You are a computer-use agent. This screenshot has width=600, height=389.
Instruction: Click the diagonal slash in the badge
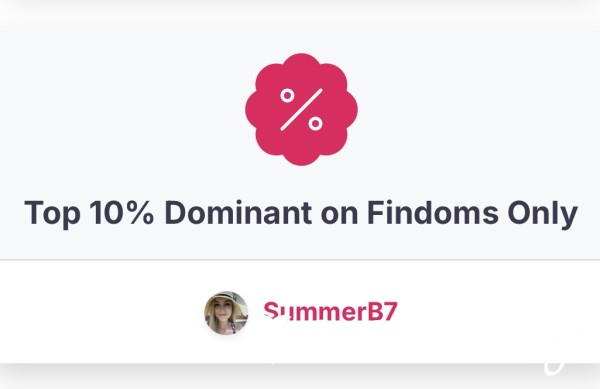coord(302,109)
